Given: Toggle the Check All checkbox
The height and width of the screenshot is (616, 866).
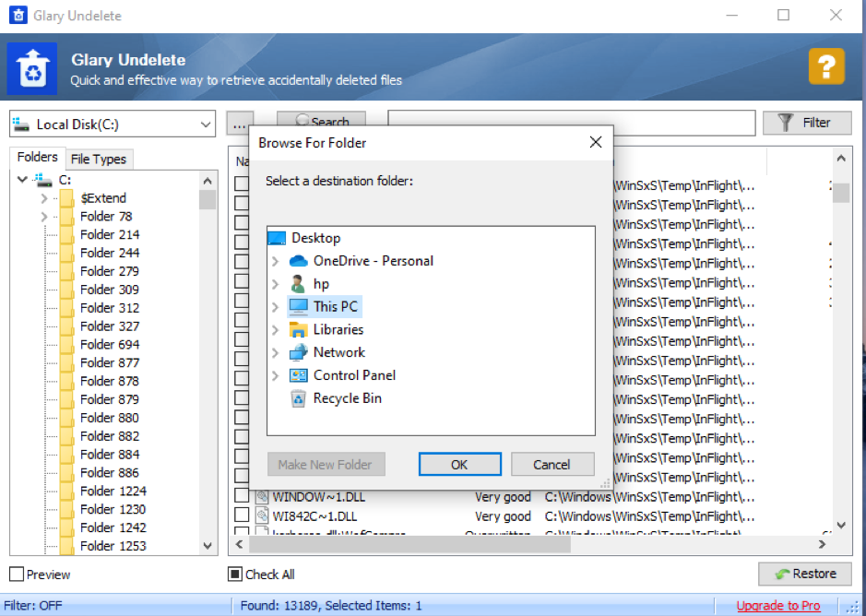Looking at the screenshot, I should (x=235, y=574).
